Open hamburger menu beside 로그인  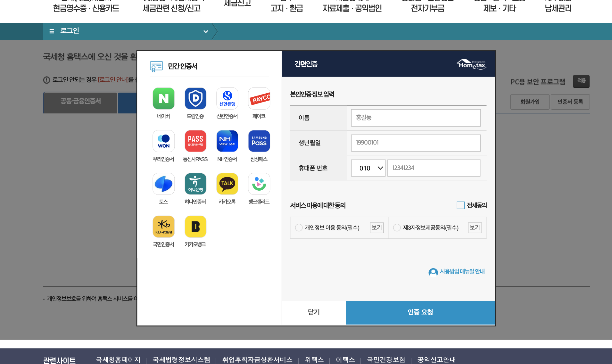52,31
